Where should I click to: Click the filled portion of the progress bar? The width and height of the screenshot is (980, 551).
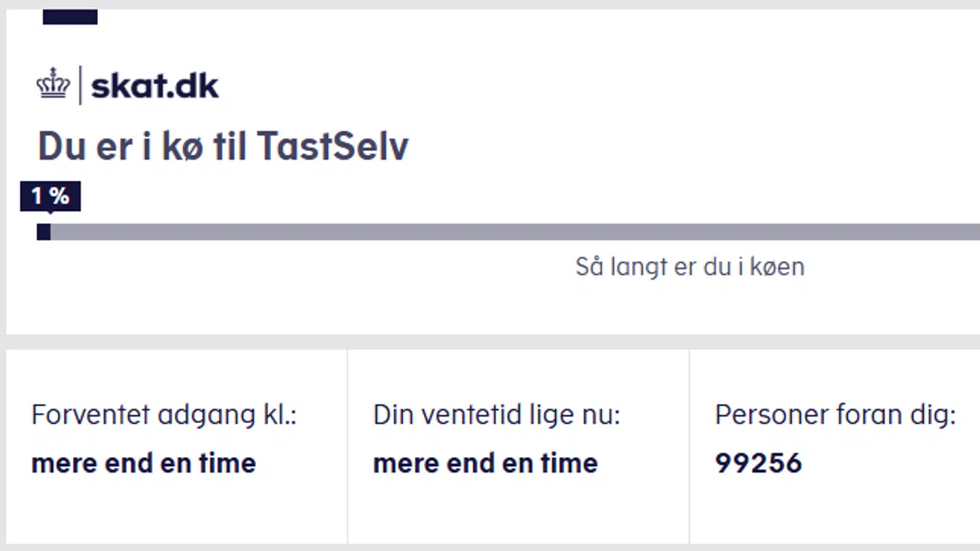tap(44, 232)
